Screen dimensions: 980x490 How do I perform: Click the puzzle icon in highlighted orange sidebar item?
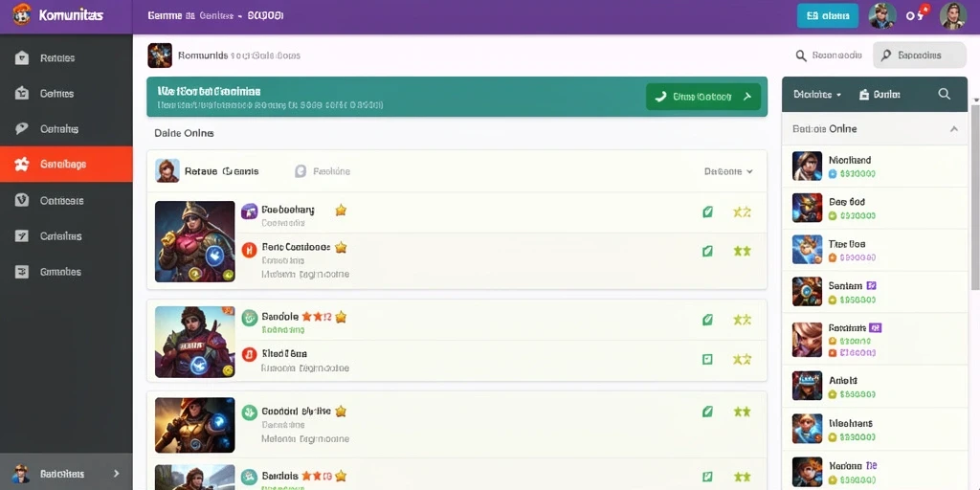coord(22,165)
